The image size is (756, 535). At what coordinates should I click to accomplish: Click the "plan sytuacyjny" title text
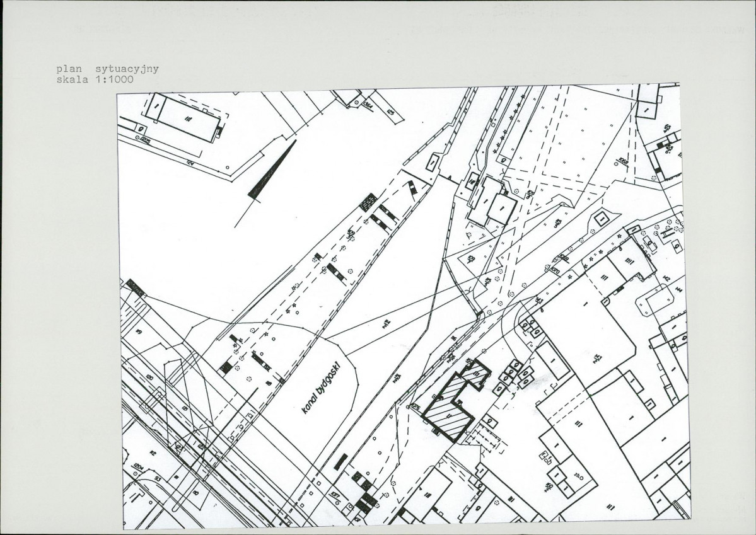[107, 69]
